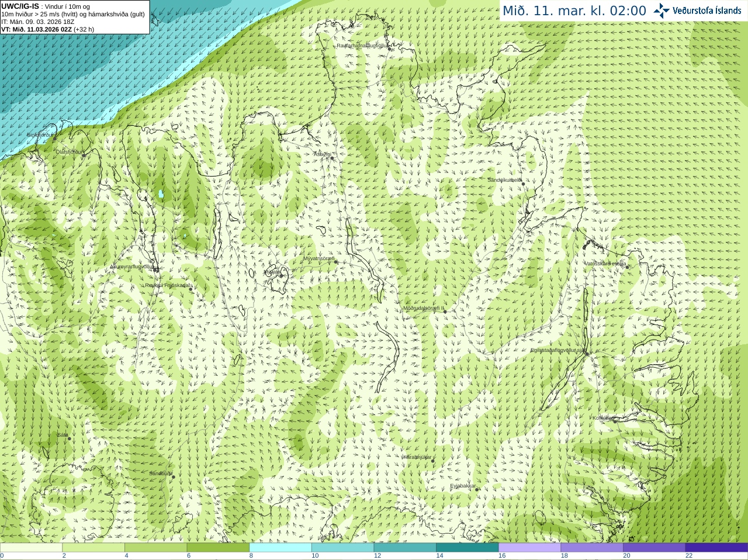Click the 'VT: Mið. 11.03.2026 02Z (+32 h)' line
748x560 pixels.
[x=47, y=29]
